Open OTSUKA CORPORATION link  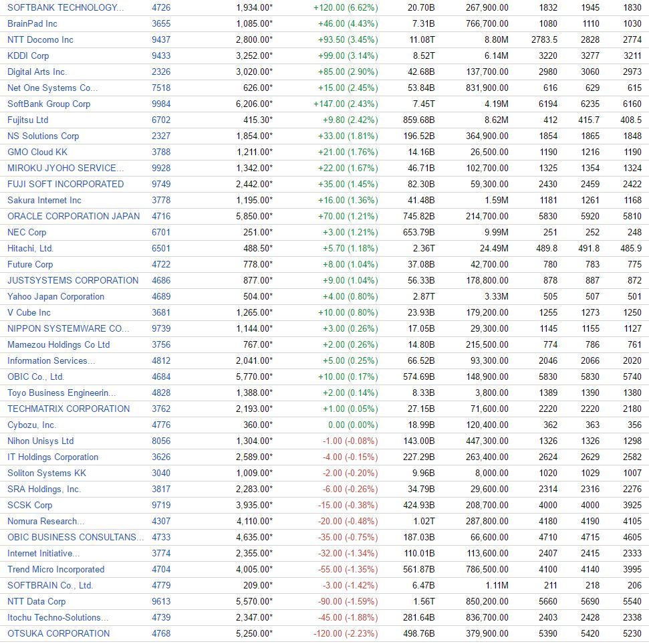pyautogui.click(x=59, y=634)
